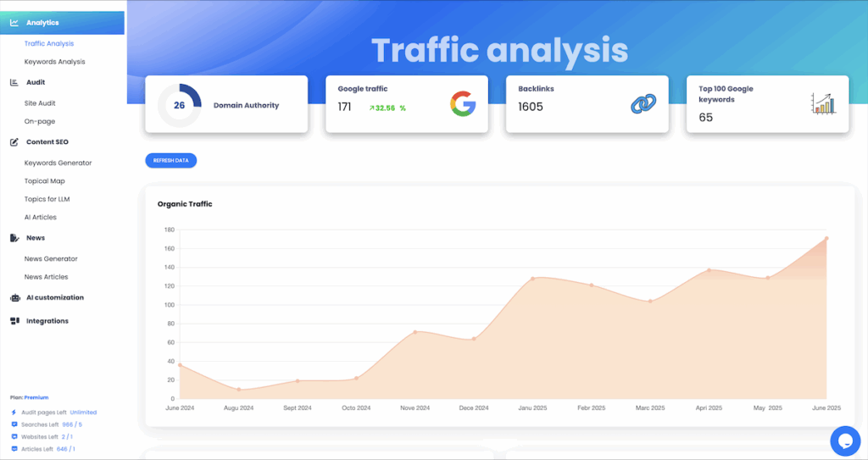Click the Refresh Data button
Viewport: 868px width, 460px height.
point(171,160)
